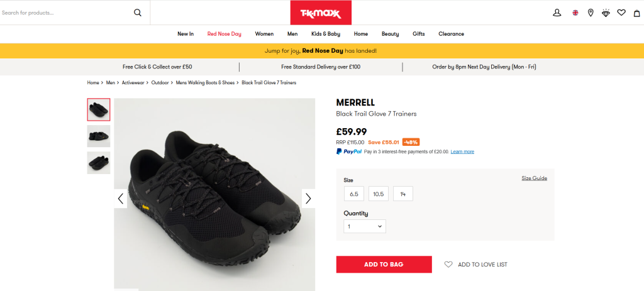Open the Quantity dropdown
This screenshot has width=644, height=291.
click(x=365, y=226)
